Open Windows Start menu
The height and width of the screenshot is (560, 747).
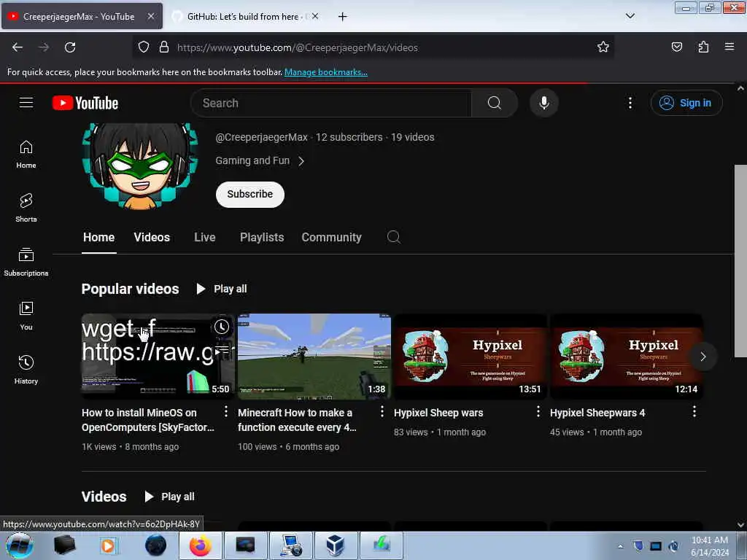(20, 545)
